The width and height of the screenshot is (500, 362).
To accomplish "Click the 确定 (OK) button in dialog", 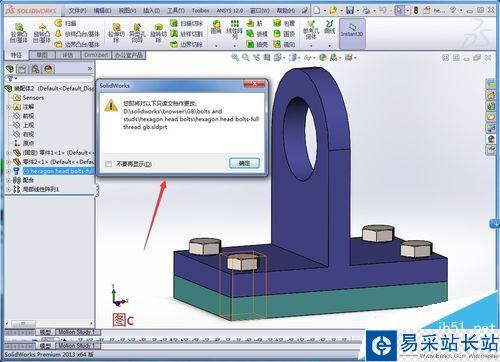I will point(244,163).
